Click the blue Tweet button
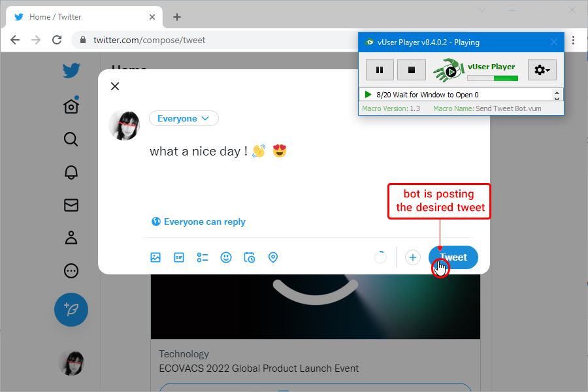Screen dimensions: 588x392 click(453, 257)
